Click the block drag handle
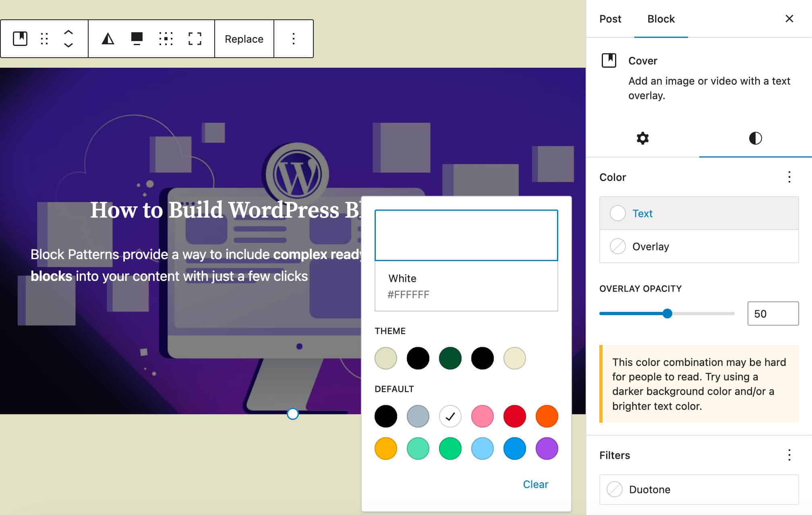 click(x=44, y=39)
